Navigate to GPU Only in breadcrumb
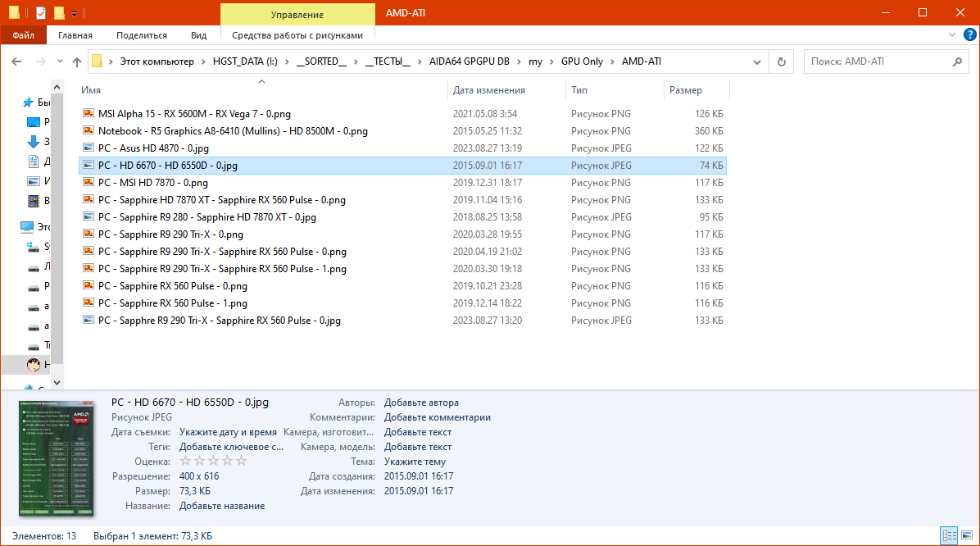The height and width of the screenshot is (546, 980). [x=582, y=61]
